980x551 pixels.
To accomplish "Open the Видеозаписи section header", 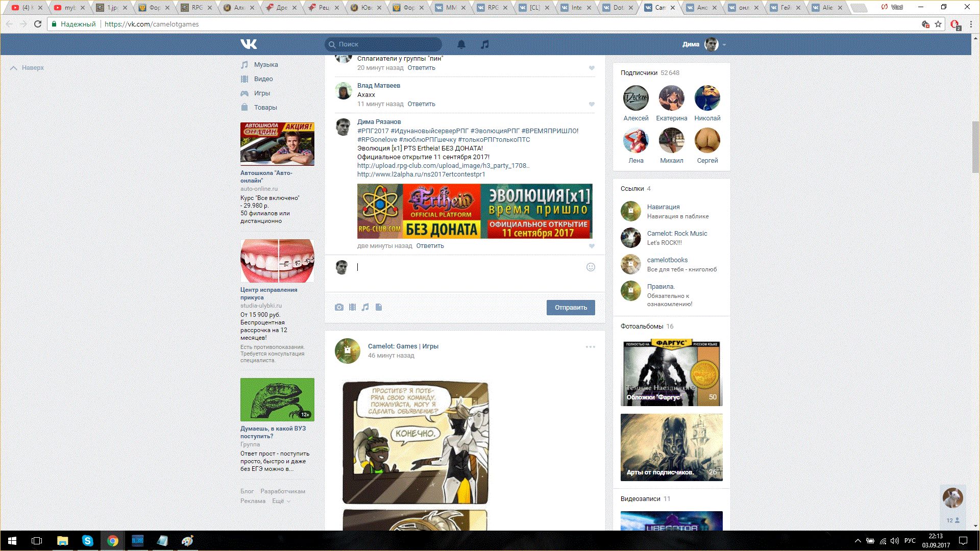I will tap(645, 499).
